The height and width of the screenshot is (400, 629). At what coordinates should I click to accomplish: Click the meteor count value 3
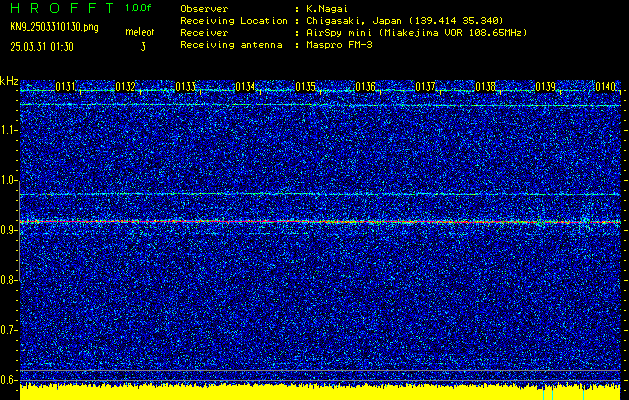point(143,47)
